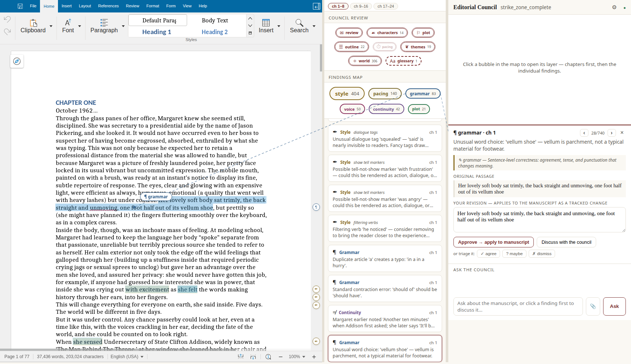Close the grammar finding detail panel
The image size is (631, 364).
(622, 133)
